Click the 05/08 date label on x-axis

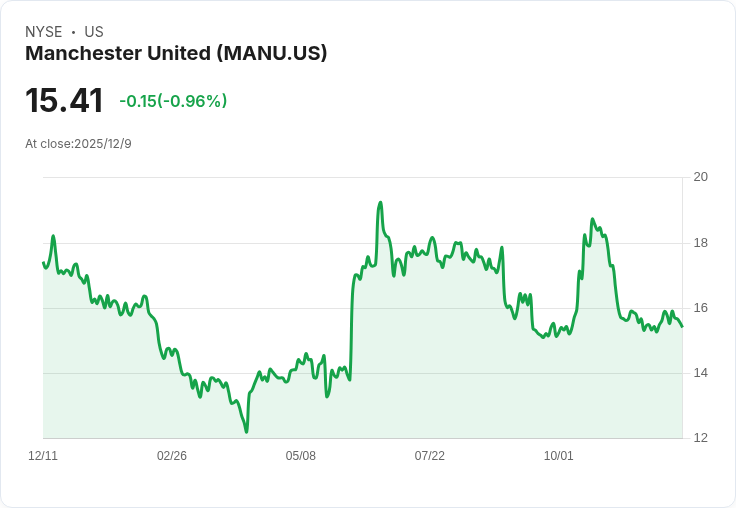click(x=300, y=455)
